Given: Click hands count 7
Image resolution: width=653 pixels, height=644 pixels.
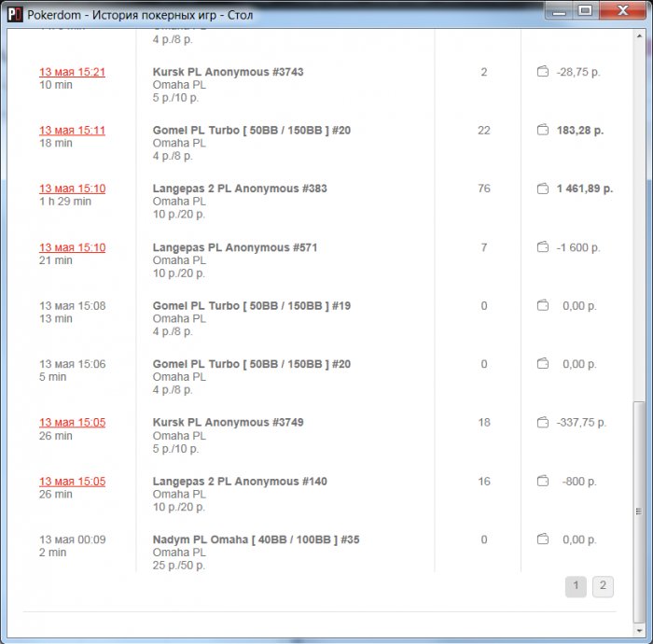Looking at the screenshot, I should pos(484,247).
